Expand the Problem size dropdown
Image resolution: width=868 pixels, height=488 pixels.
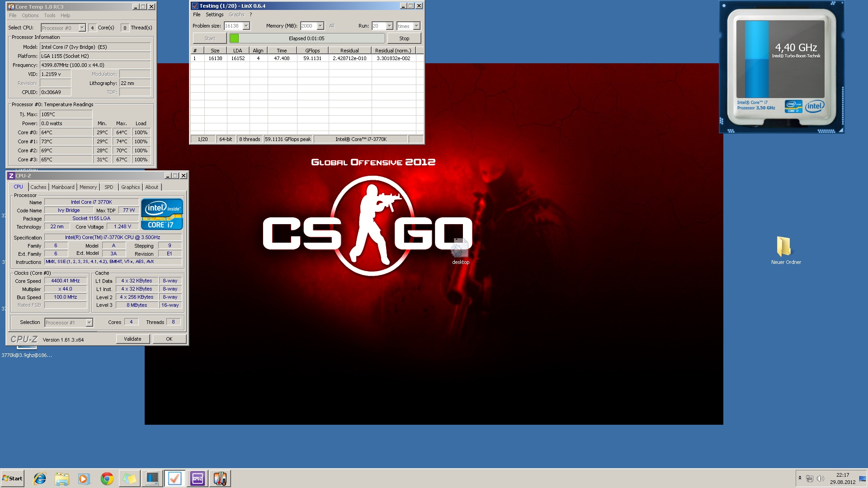click(246, 26)
